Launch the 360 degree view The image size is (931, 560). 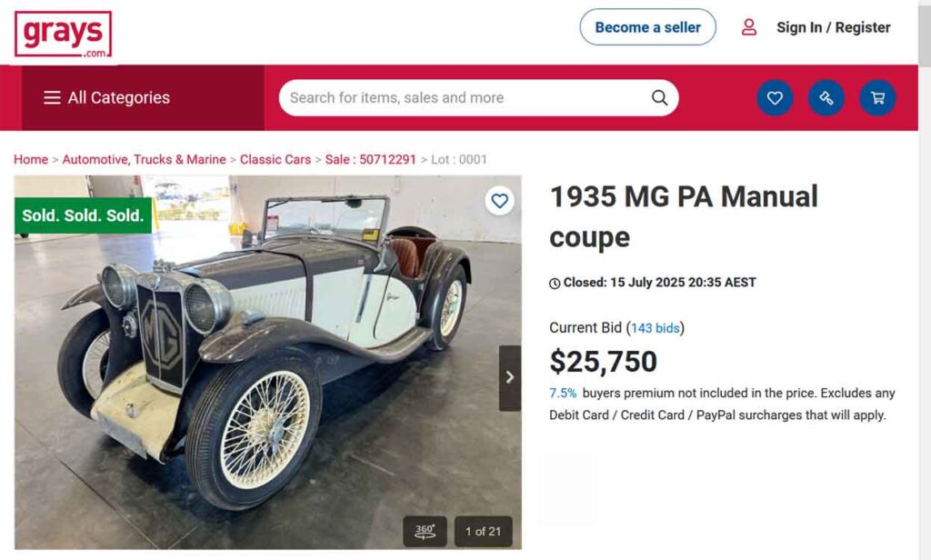[425, 531]
